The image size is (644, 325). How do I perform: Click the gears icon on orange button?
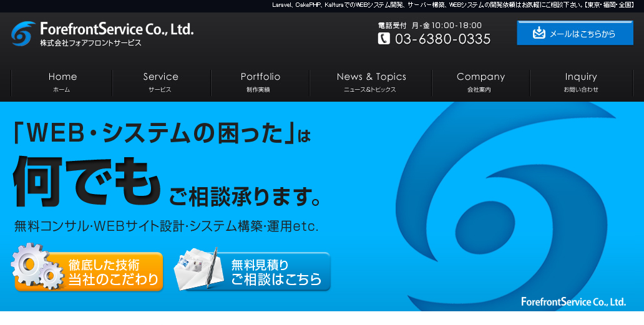coord(38,266)
